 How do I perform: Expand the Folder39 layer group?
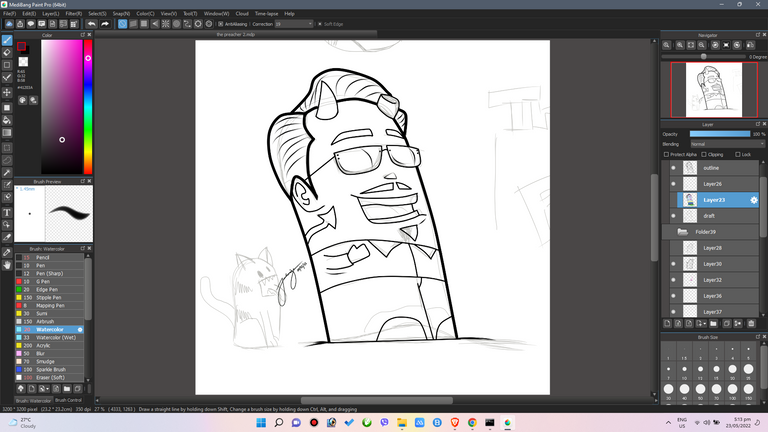coord(682,232)
